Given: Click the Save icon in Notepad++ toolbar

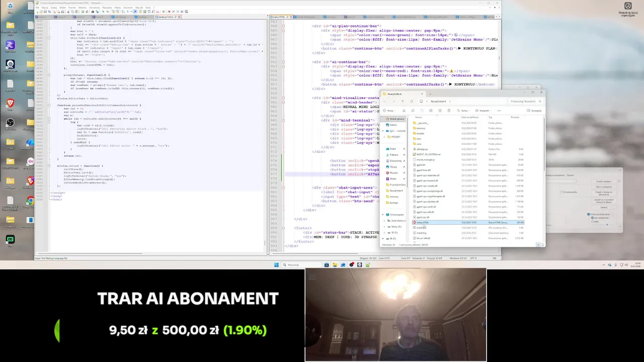Looking at the screenshot, I should click(45, 12).
